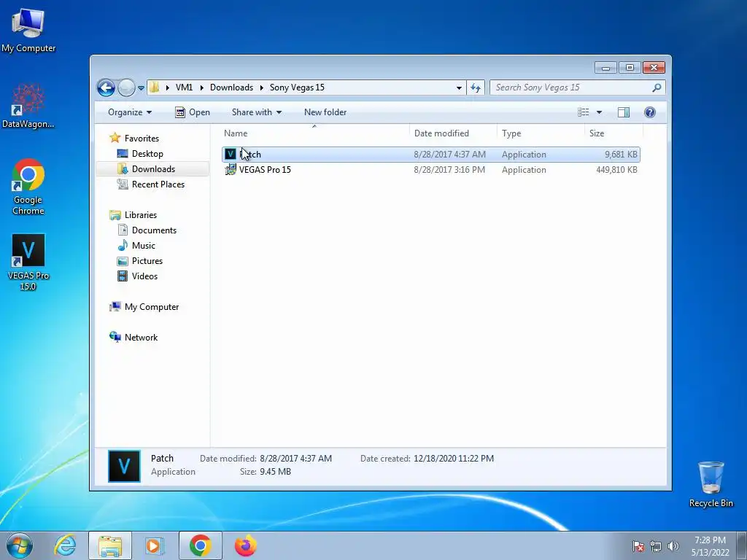
Task: Expand the arrow before VM1 in the breadcrumb
Action: coord(167,87)
